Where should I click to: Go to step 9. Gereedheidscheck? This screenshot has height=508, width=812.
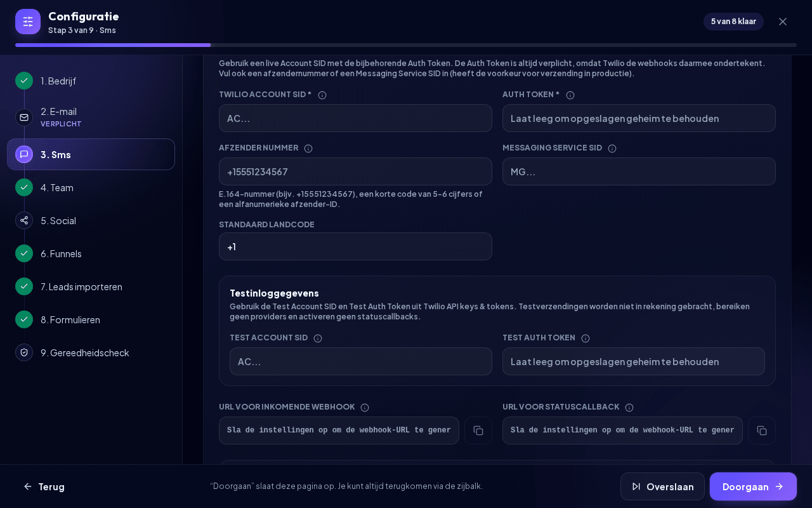click(91, 352)
